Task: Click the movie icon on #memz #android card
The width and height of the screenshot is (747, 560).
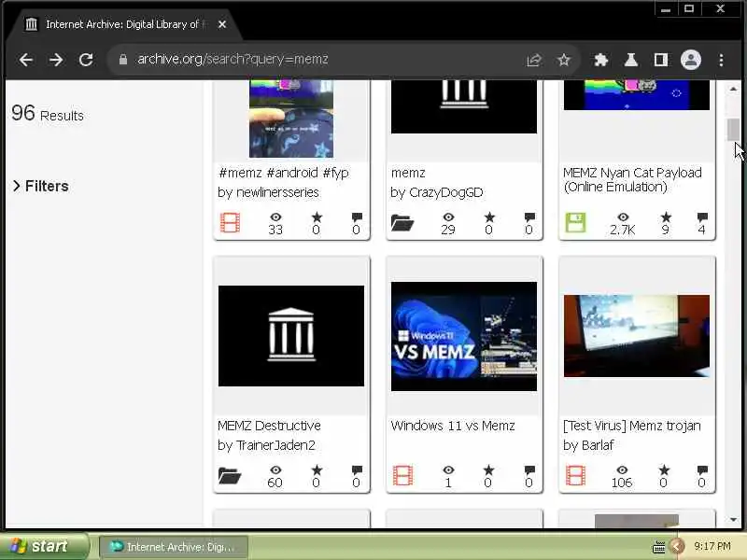Action: (x=230, y=223)
